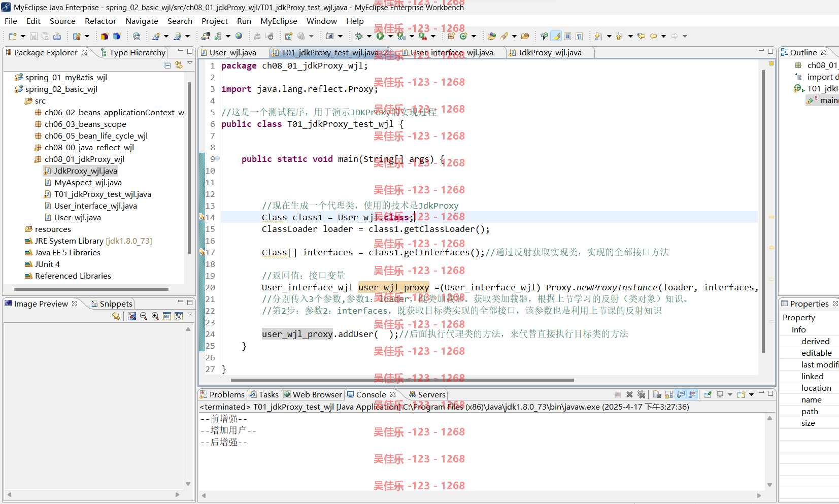Close the Console view tab
The width and height of the screenshot is (839, 504).
click(393, 394)
